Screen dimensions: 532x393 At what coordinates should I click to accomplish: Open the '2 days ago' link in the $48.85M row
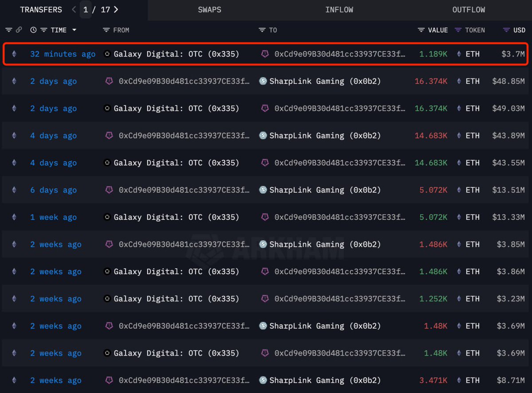(x=53, y=81)
